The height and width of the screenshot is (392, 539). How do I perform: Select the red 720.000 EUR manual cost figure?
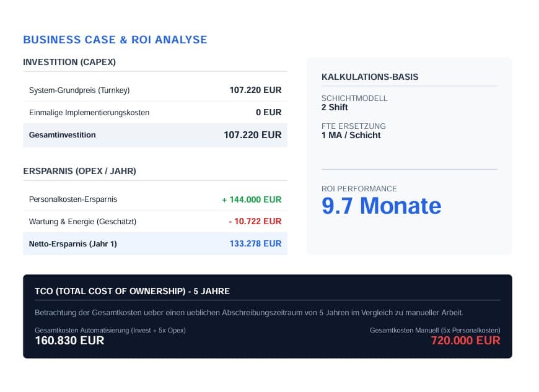click(x=465, y=341)
